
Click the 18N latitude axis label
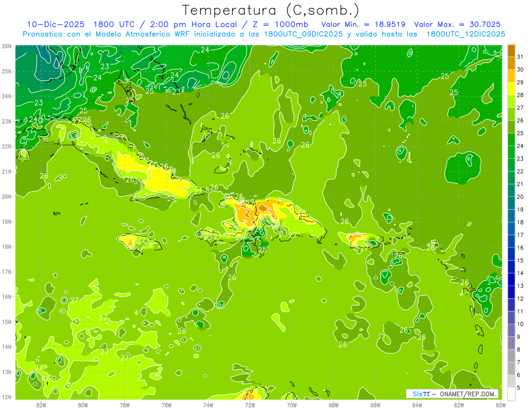7,247
